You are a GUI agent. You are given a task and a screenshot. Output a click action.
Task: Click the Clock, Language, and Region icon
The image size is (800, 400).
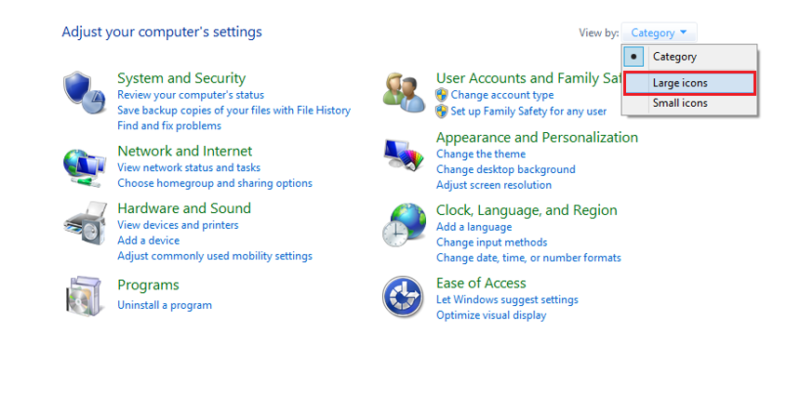point(404,225)
